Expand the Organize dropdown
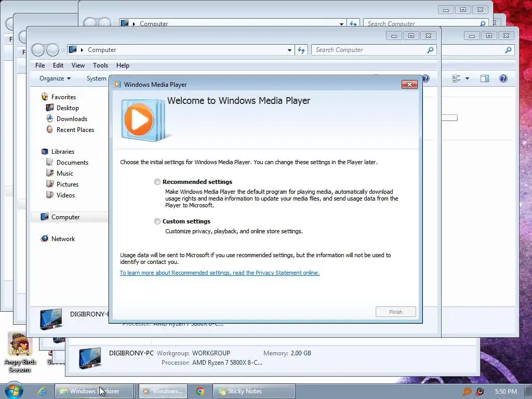532x399 pixels. coord(55,78)
